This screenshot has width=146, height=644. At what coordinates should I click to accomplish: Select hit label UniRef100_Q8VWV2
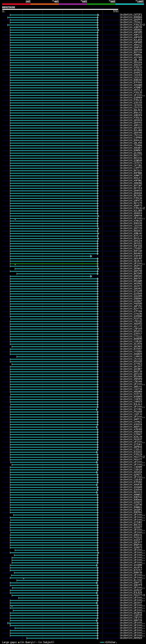click(131, 268)
